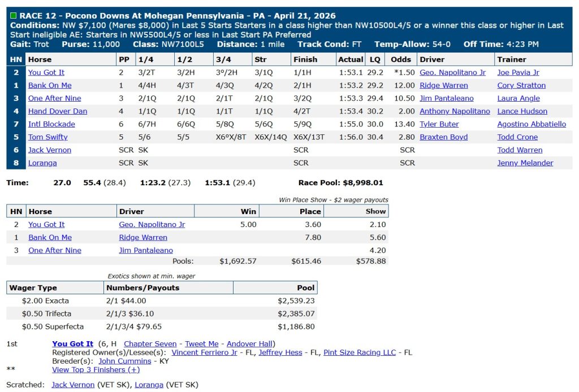Open driver Braxten Boyd link
This screenshot has height=392, width=579.
pos(443,137)
